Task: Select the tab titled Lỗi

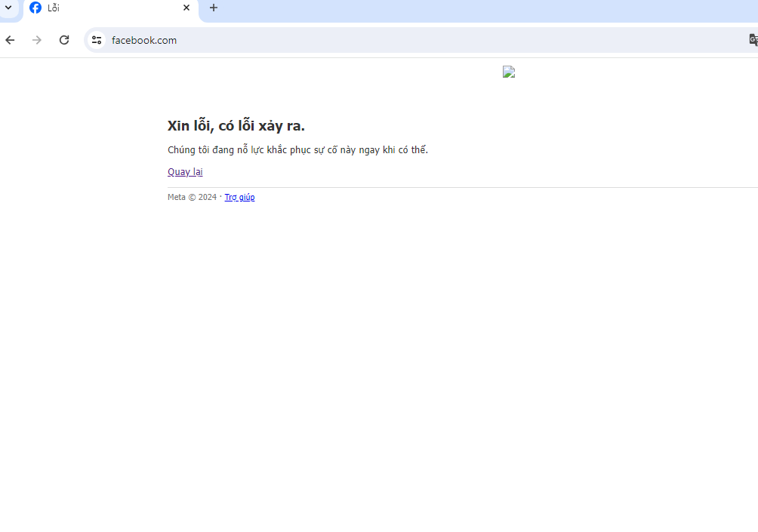Action: point(106,8)
